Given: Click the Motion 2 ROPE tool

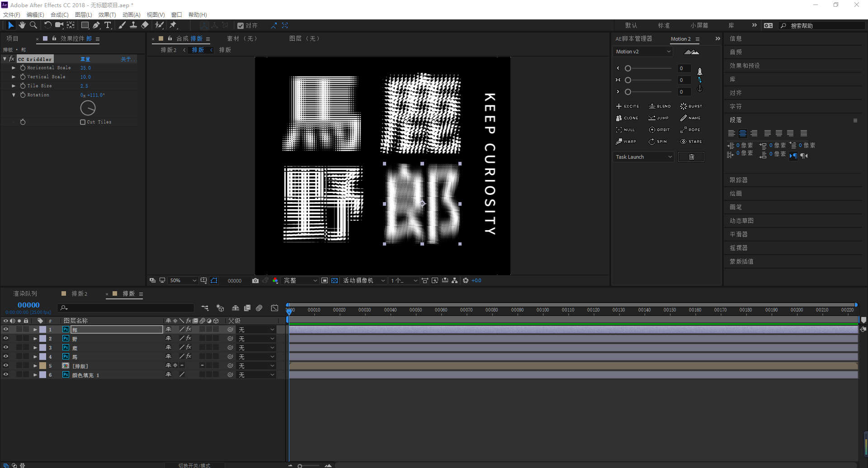Looking at the screenshot, I should (x=690, y=130).
